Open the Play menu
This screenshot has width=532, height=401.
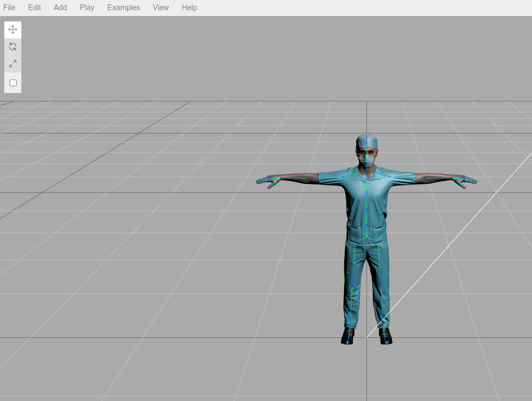pyautogui.click(x=87, y=7)
